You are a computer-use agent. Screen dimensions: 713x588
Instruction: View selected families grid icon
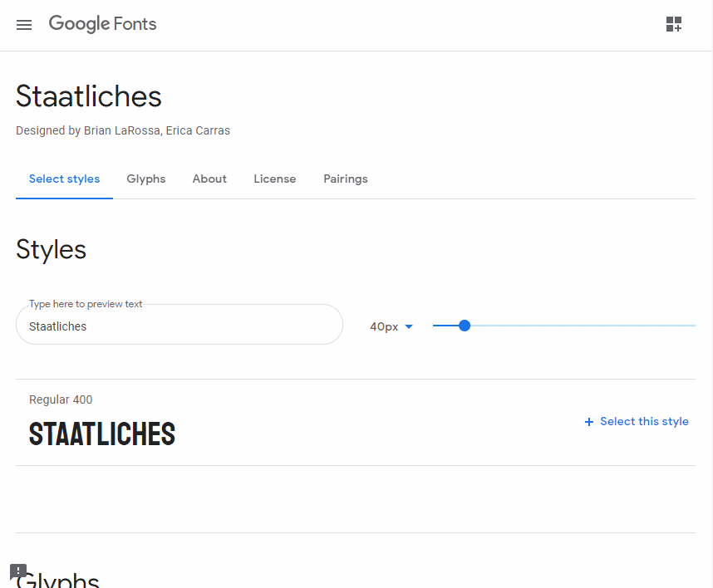coord(674,24)
